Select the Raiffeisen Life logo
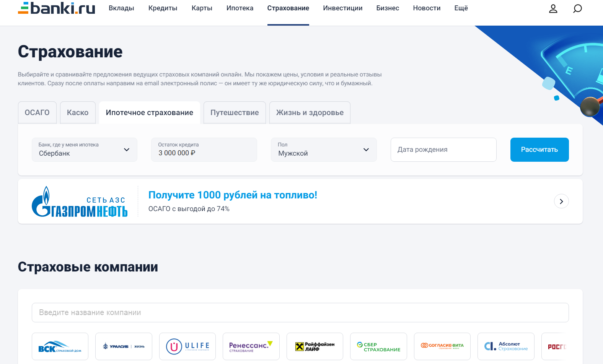Screen dimensions: 603x364 click(x=315, y=346)
